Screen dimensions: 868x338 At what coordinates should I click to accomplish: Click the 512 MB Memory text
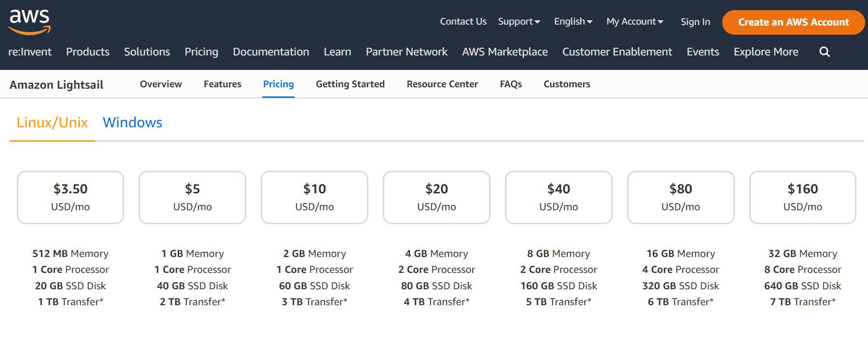coord(70,254)
